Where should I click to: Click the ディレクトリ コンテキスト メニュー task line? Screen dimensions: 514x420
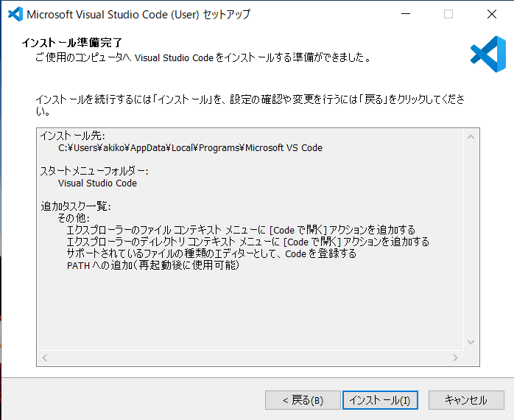pyautogui.click(x=247, y=242)
